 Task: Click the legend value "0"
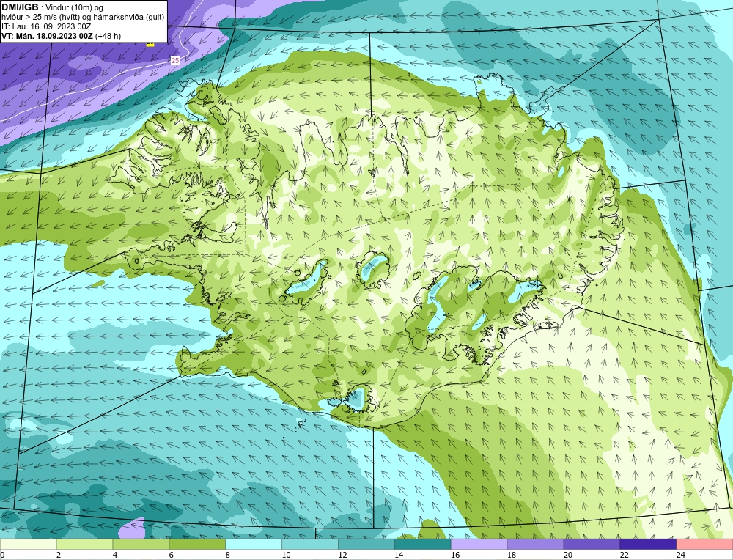2,555
